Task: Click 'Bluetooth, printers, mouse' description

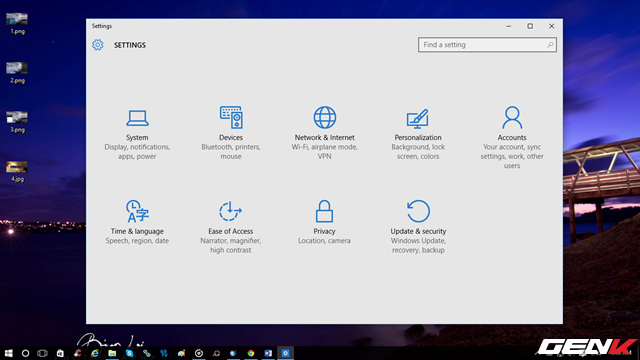Action: [x=231, y=151]
